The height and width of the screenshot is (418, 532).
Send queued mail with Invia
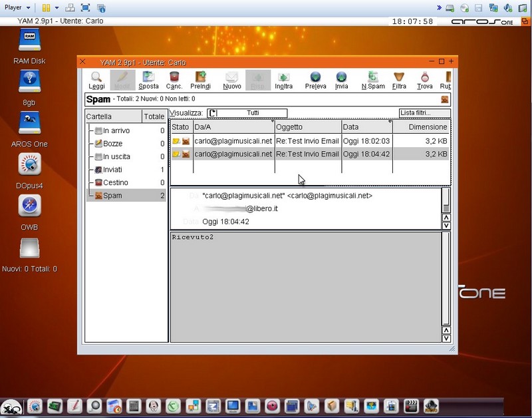coord(341,80)
